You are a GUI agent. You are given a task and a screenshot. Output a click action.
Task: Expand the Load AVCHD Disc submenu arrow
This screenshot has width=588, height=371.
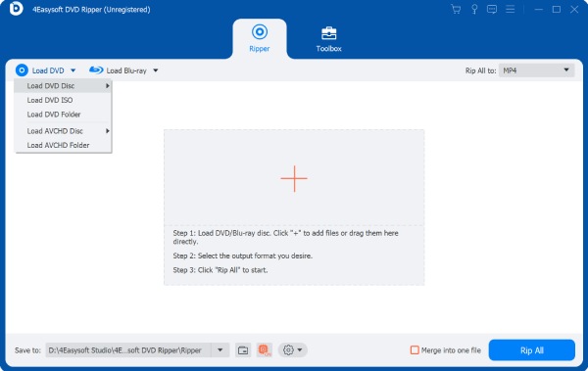click(x=108, y=131)
